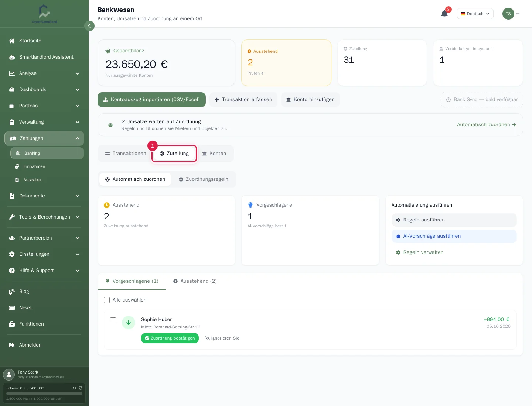Show the Vorgeschlagene (1) list tab
This screenshot has height=406, width=532.
tap(132, 281)
